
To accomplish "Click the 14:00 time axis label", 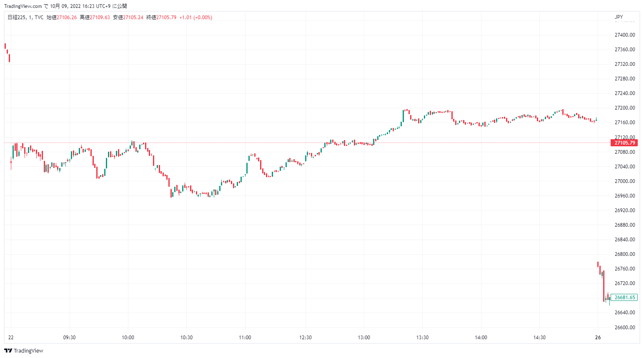I will pyautogui.click(x=481, y=338).
